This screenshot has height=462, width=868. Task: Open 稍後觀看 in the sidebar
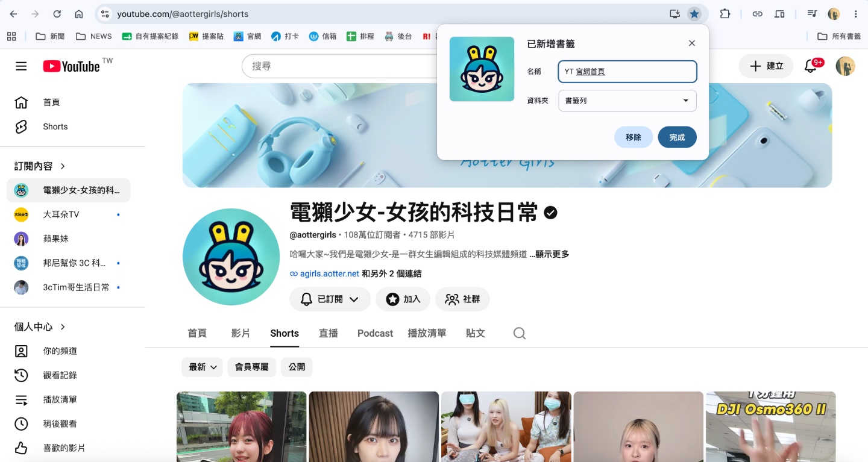coord(69,423)
